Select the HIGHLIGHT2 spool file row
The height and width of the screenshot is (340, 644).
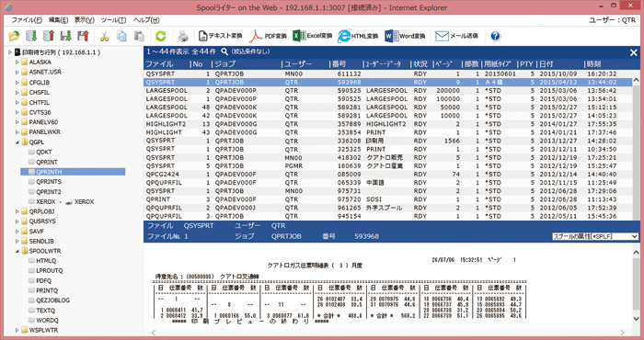click(387, 124)
